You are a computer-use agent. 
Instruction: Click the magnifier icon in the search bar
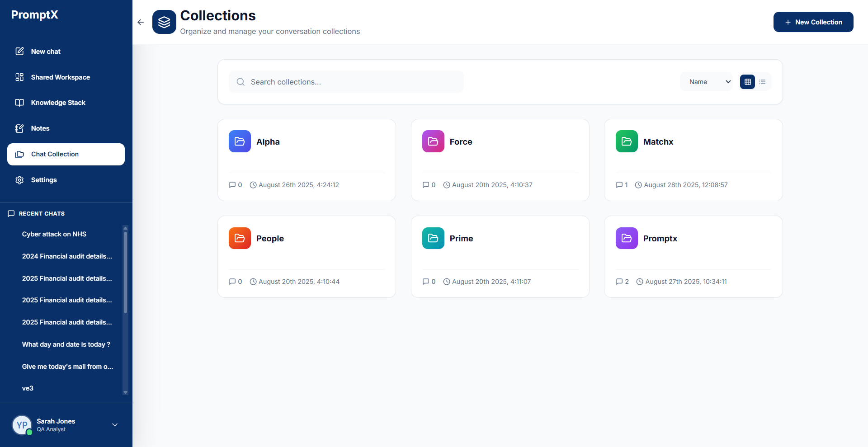[x=241, y=82]
